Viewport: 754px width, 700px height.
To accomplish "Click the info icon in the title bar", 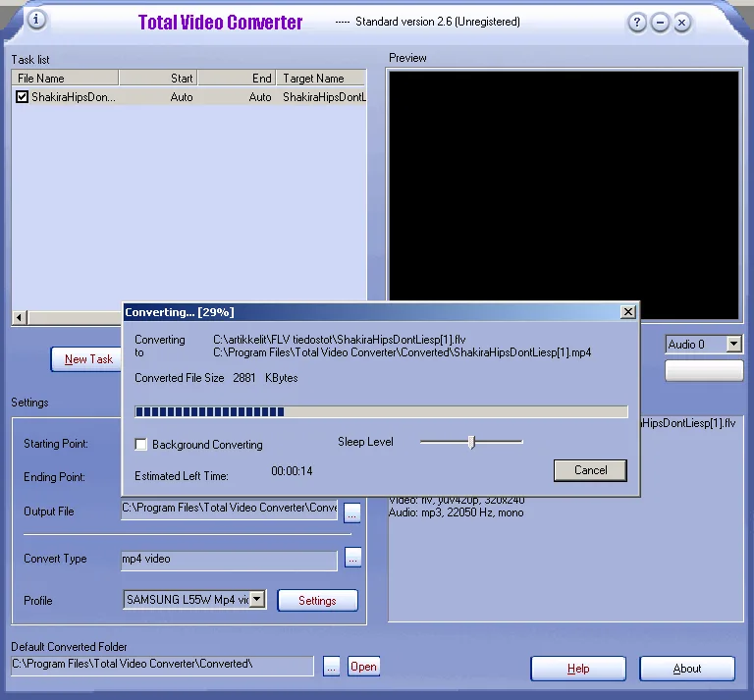I will (x=36, y=20).
